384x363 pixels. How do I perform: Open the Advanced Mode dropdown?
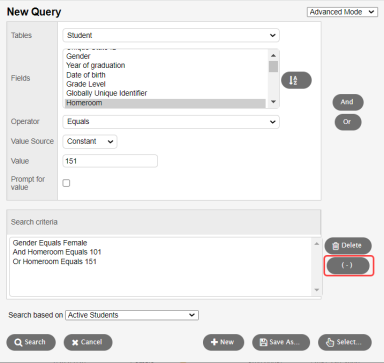[342, 12]
